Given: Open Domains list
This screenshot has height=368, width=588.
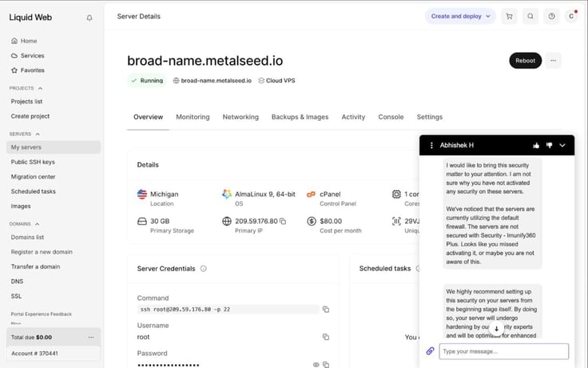Looking at the screenshot, I should tap(27, 237).
